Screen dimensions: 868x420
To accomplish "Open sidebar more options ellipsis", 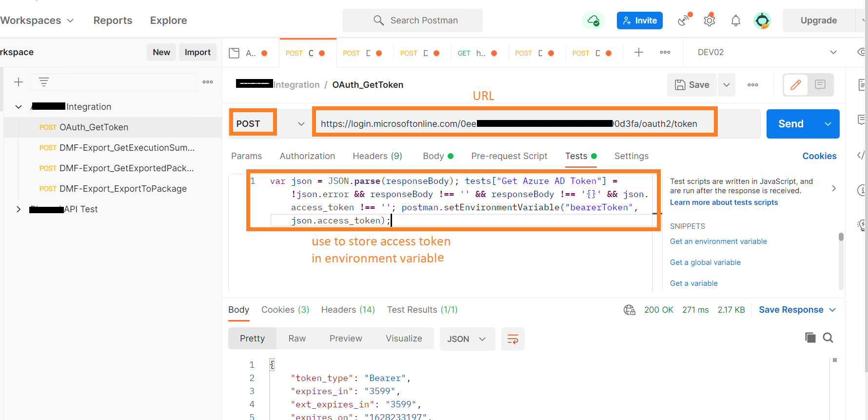I will click(208, 82).
